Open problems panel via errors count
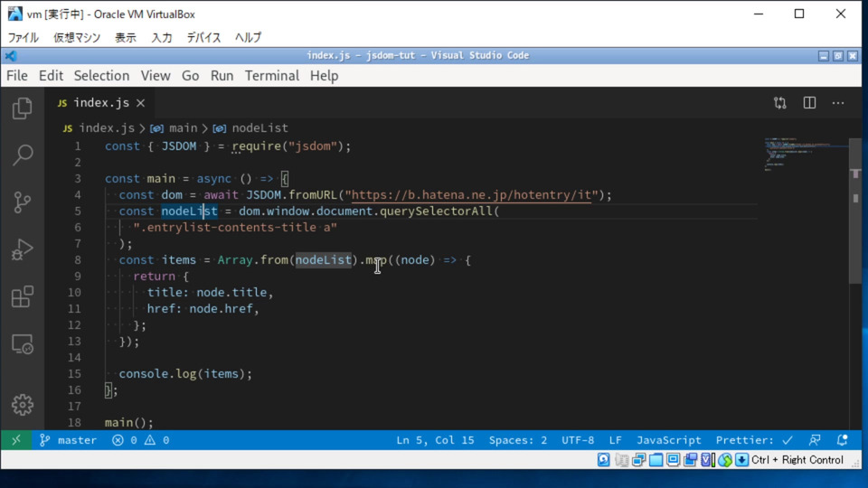This screenshot has width=868, height=488. click(x=125, y=440)
